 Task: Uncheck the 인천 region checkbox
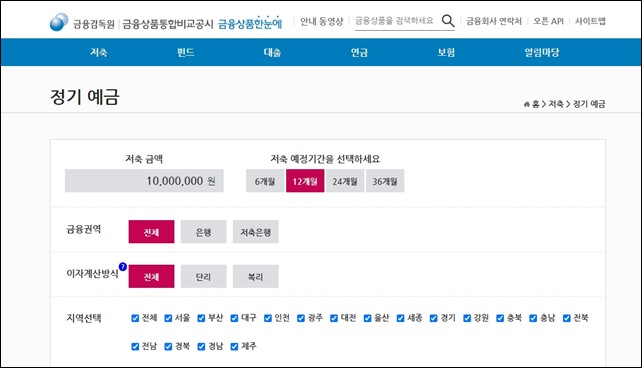pyautogui.click(x=268, y=318)
